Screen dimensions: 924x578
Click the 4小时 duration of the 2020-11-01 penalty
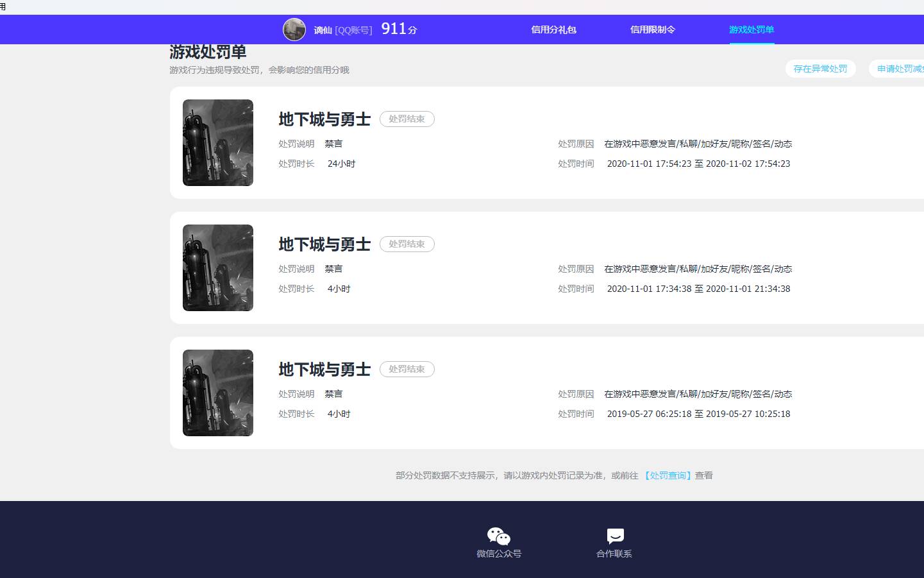point(339,289)
